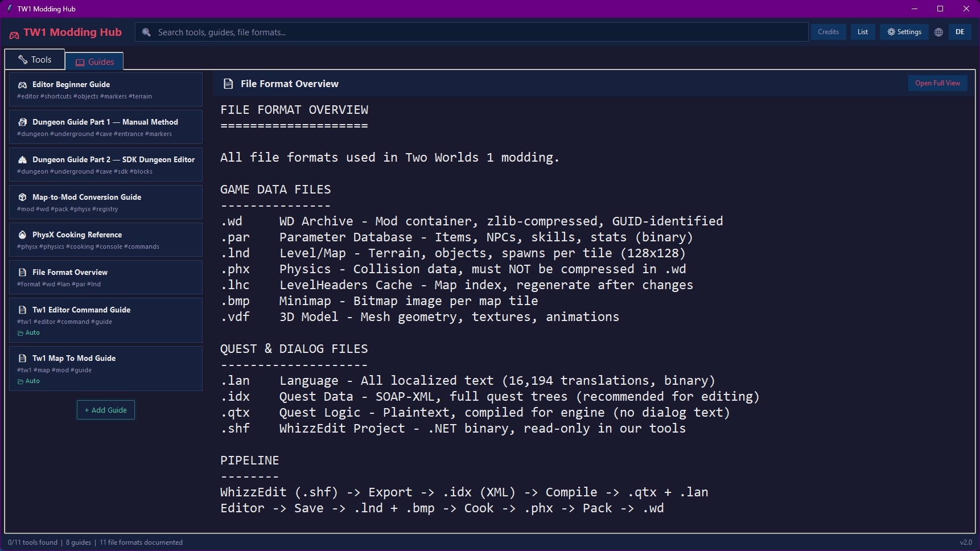980x551 pixels.
Task: Click the Tw1 Editor Command Guide document icon
Action: coord(23,310)
